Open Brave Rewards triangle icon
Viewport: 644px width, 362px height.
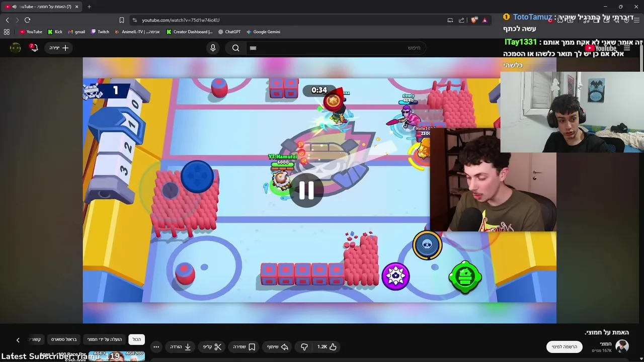(x=485, y=20)
